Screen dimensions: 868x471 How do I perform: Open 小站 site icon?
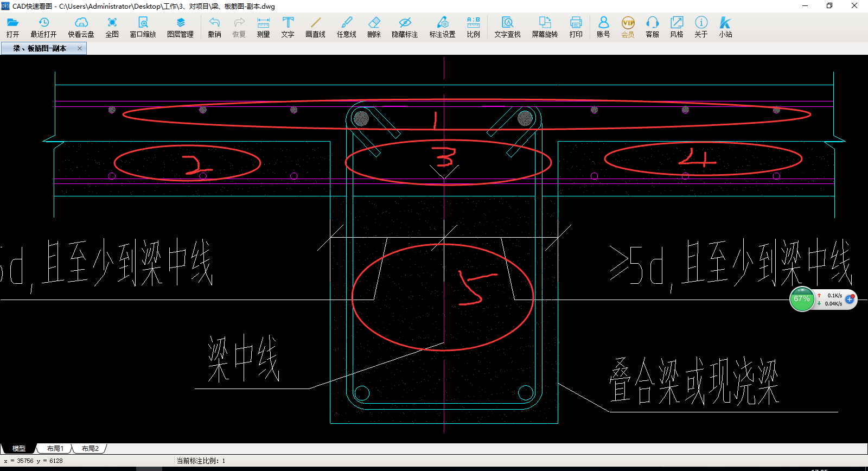[725, 27]
